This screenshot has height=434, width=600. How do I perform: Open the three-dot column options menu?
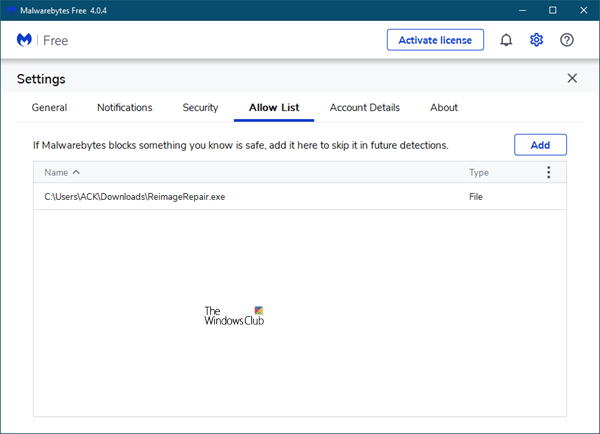click(548, 173)
